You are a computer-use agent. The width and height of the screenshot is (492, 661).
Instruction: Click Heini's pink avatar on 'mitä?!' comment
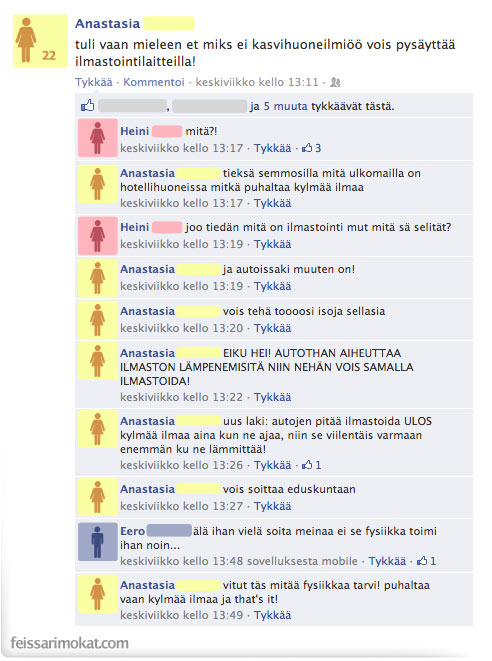[98, 138]
